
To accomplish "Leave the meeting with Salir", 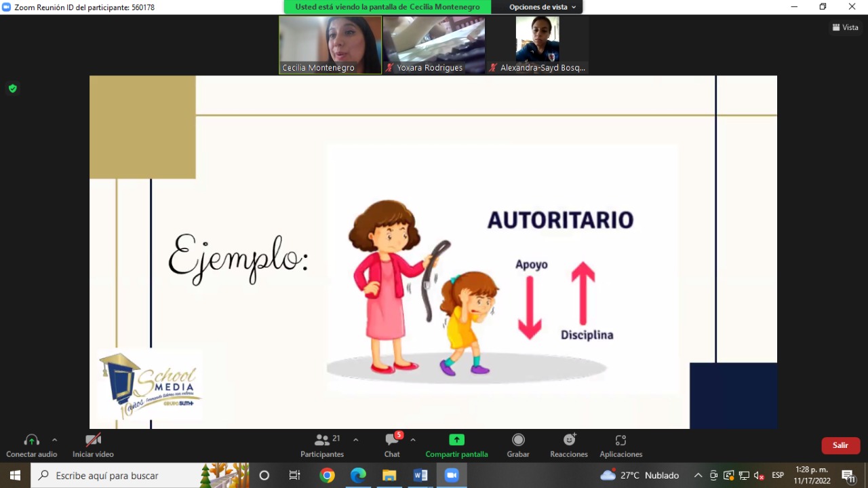I will pyautogui.click(x=841, y=445).
